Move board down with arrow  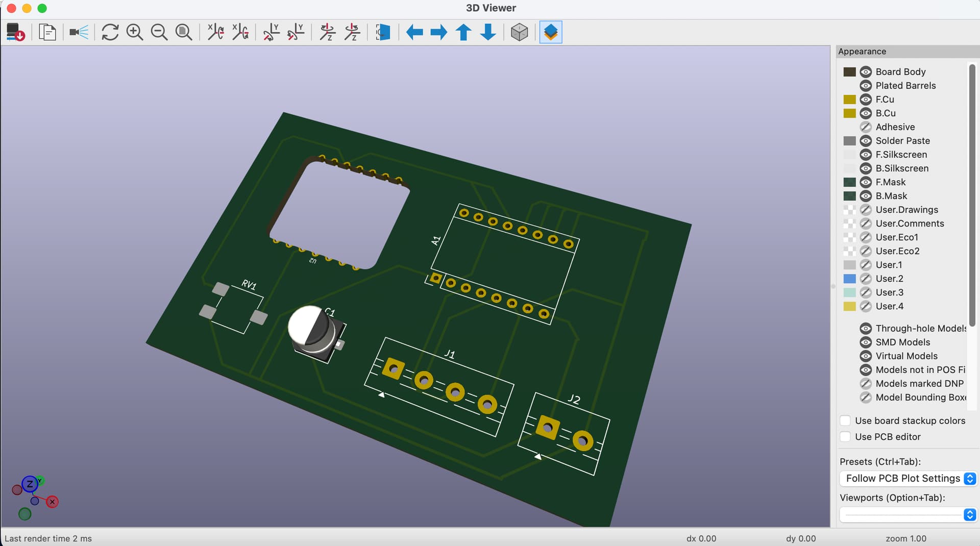click(488, 32)
